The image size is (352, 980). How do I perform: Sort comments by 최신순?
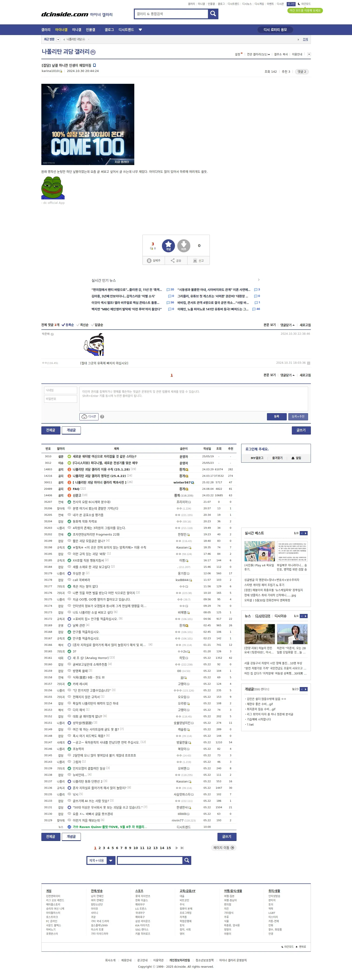pos(83,325)
